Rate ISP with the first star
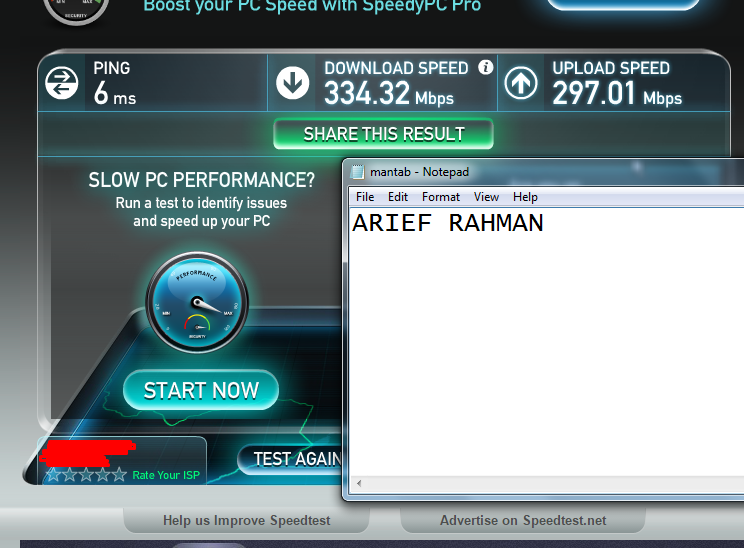 [53, 474]
